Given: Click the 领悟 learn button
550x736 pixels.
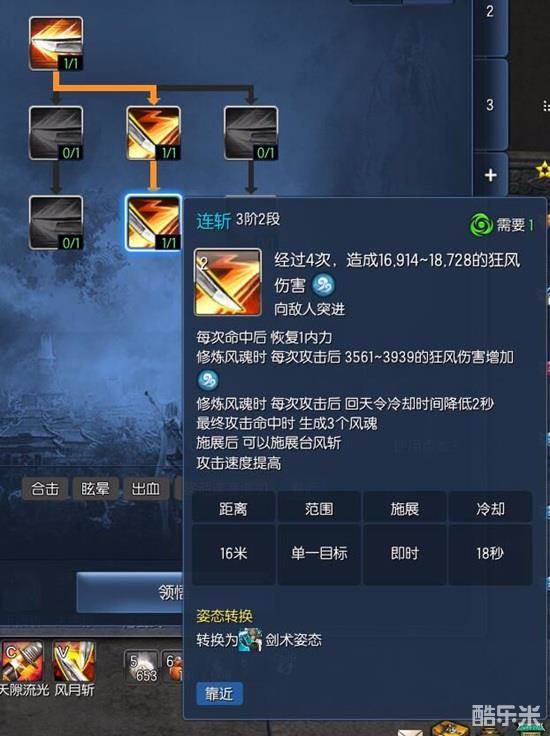Looking at the screenshot, I should (130, 592).
